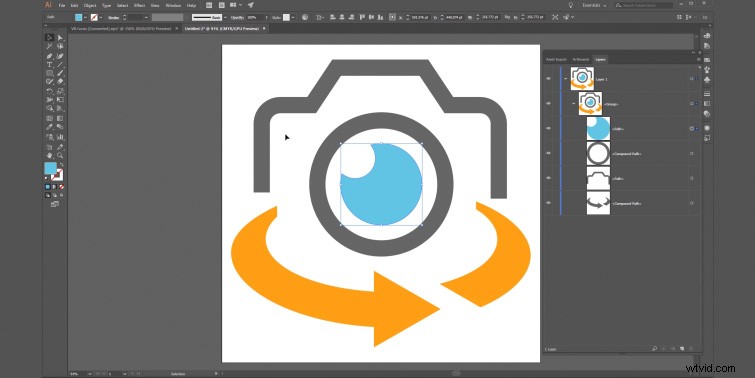This screenshot has width=755, height=378.
Task: Switch to the Artboards panel tab
Action: (580, 59)
